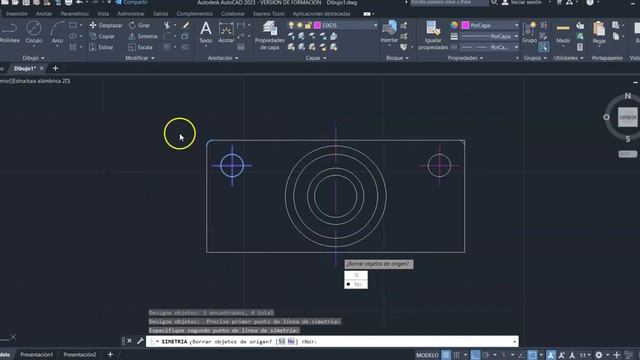Viewport: 640px width, 360px height.
Task: Click the erase tool in Modificar panel
Action: click(186, 25)
